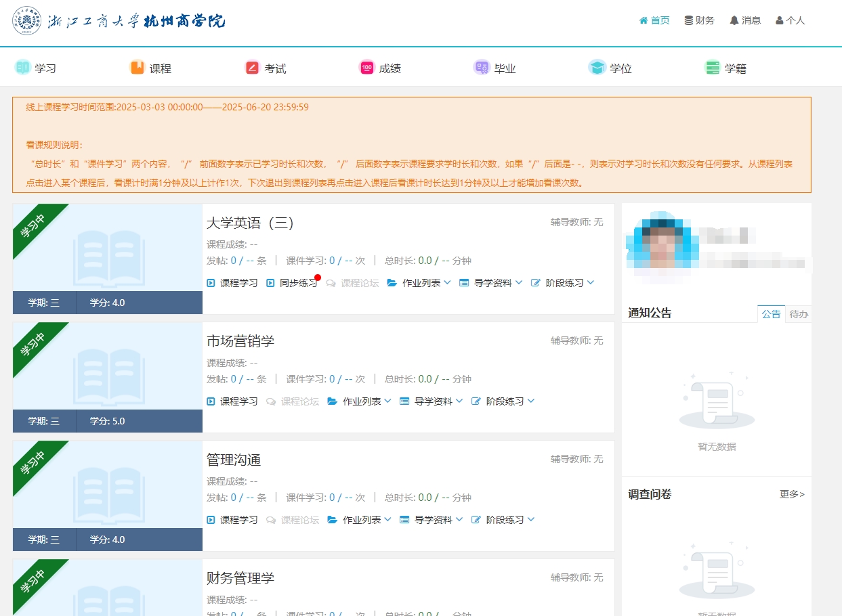Switch to the 待办 tab
Screen dimensions: 842x616
click(799, 314)
